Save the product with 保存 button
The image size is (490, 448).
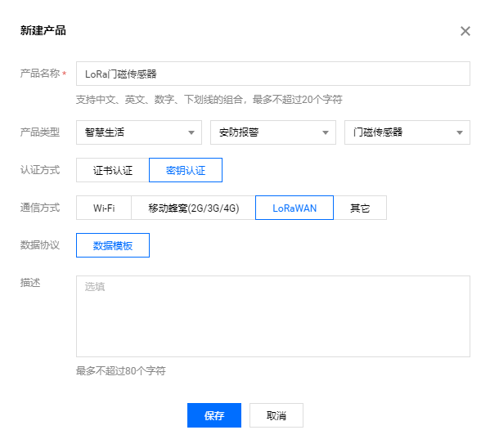[x=214, y=415]
